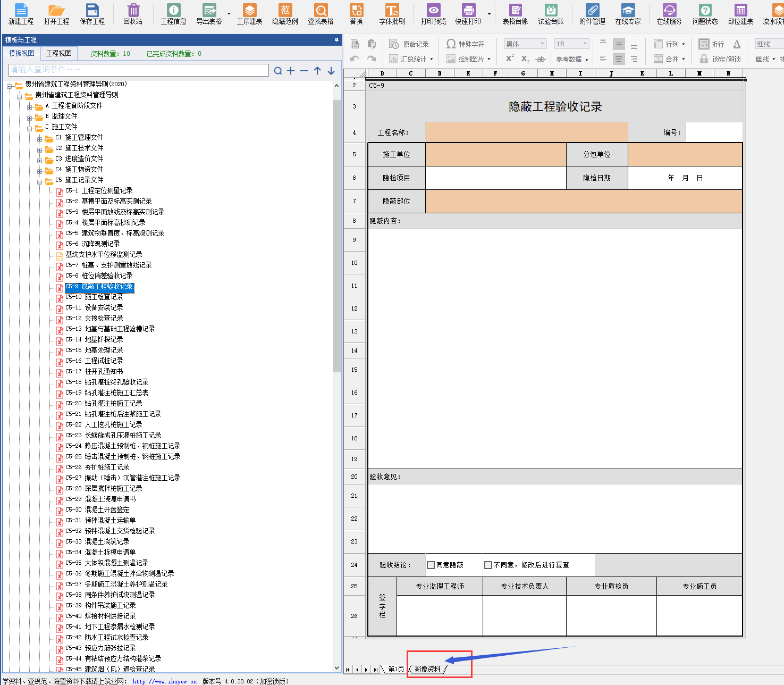
Task: Click the 部位建表 icon
Action: pos(740,14)
